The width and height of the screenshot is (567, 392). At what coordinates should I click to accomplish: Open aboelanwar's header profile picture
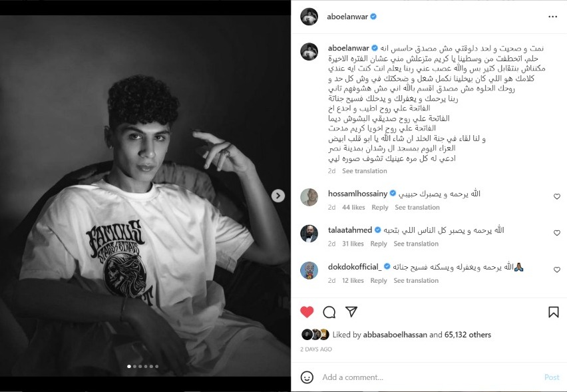[309, 17]
